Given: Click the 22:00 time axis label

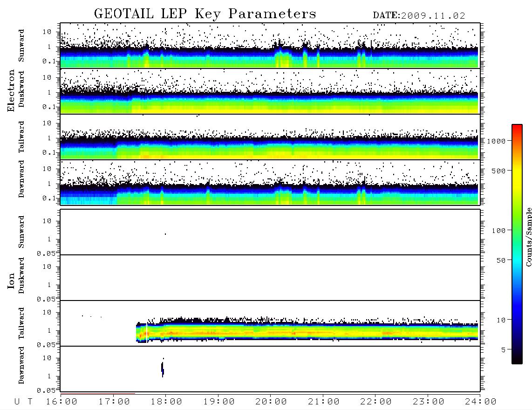Looking at the screenshot, I should tap(376, 402).
